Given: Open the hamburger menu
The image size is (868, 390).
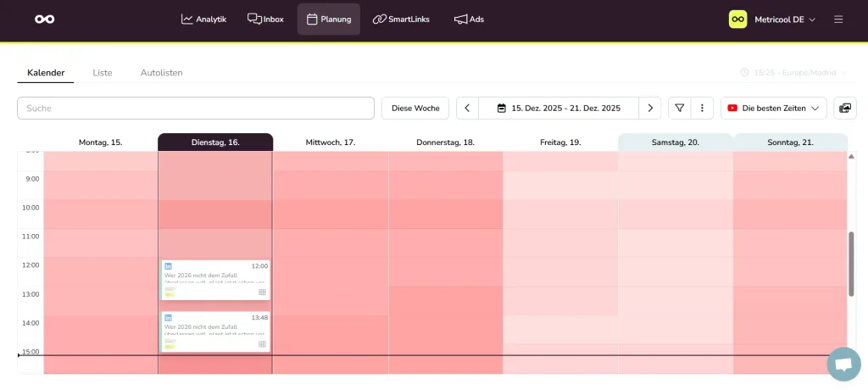Looking at the screenshot, I should (838, 19).
